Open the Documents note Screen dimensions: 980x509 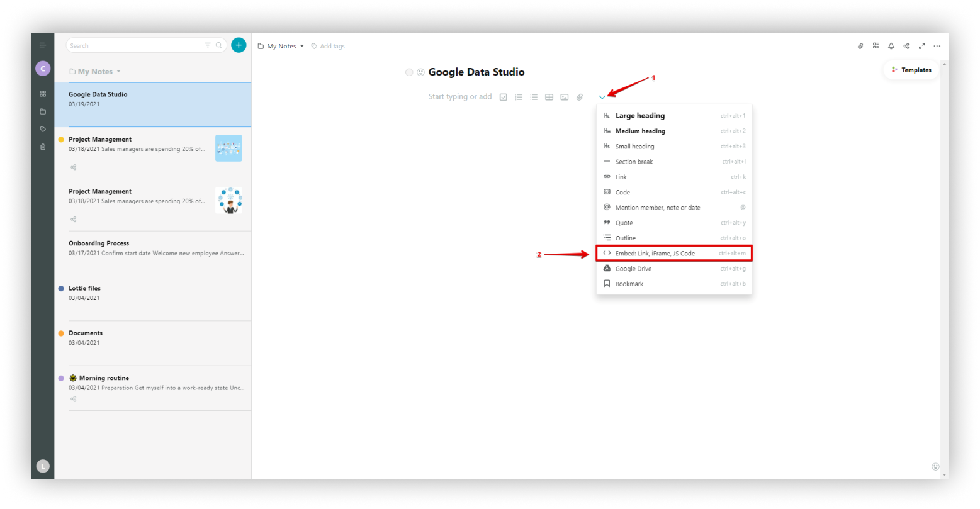point(153,344)
